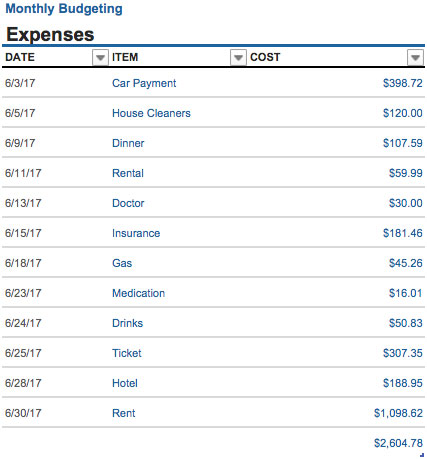Select the Doctor cost of $30.00

[x=405, y=203]
